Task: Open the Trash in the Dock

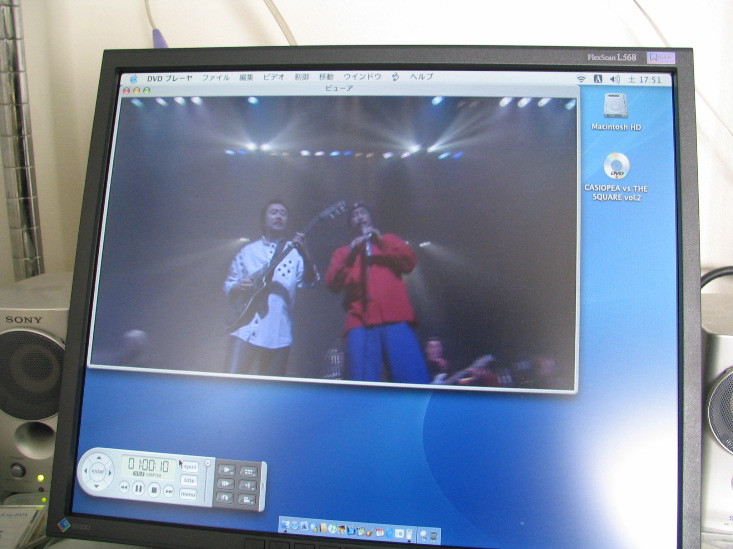Action: (433, 536)
